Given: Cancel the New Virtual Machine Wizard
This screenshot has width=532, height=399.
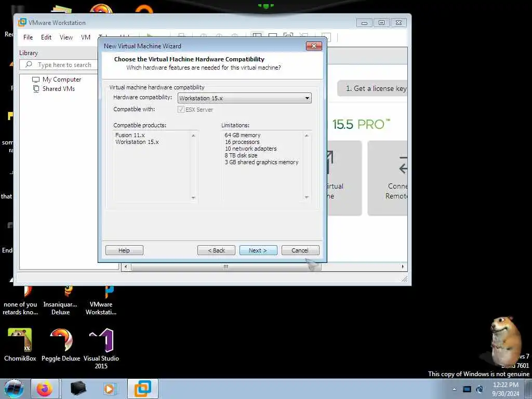Looking at the screenshot, I should point(300,250).
